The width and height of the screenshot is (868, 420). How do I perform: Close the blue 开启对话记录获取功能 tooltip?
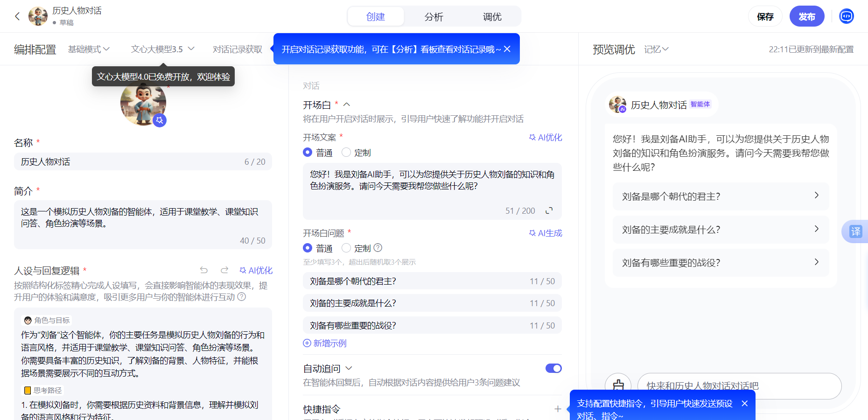507,49
